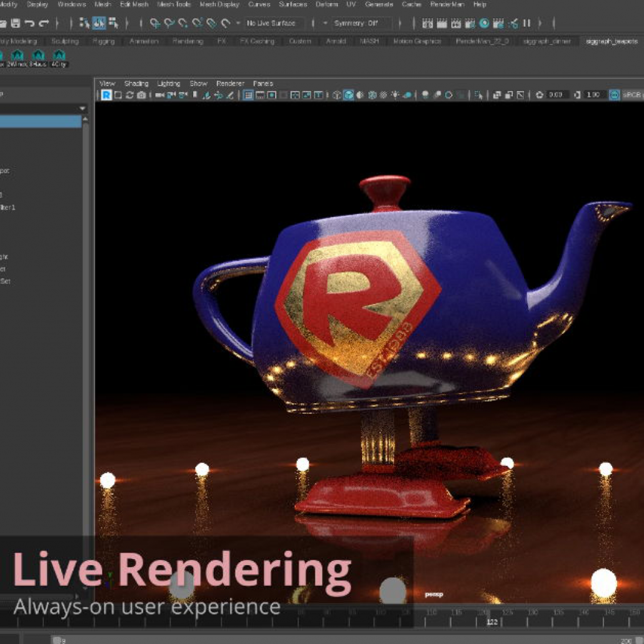Toggle the isolate select icon

(478, 95)
